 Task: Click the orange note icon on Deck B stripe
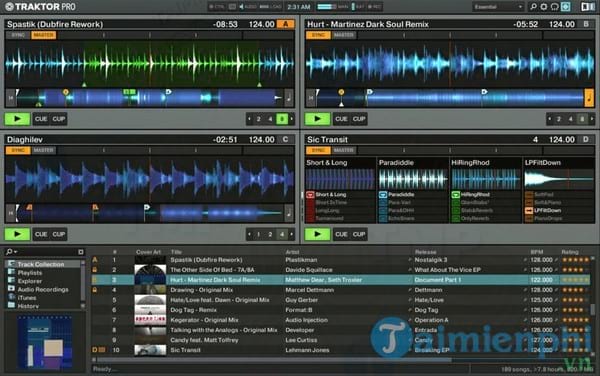[589, 98]
